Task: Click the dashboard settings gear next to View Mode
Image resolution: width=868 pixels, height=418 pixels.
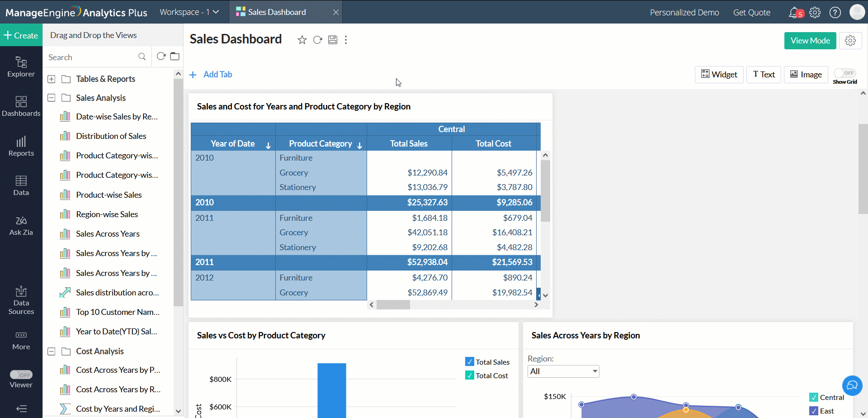Action: pyautogui.click(x=850, y=41)
